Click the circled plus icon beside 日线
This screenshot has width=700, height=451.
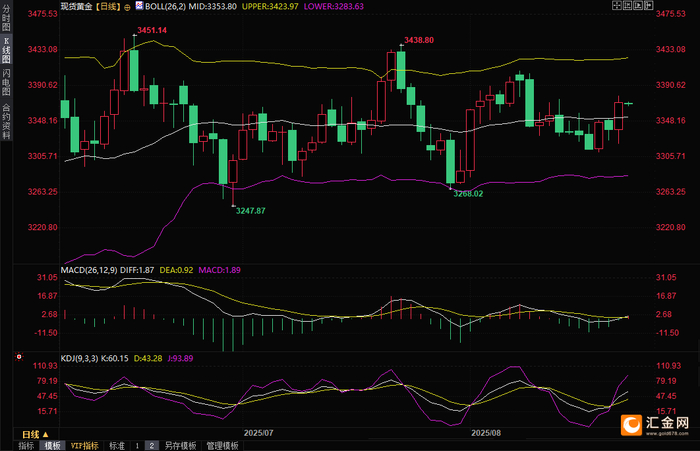pyautogui.click(x=127, y=7)
